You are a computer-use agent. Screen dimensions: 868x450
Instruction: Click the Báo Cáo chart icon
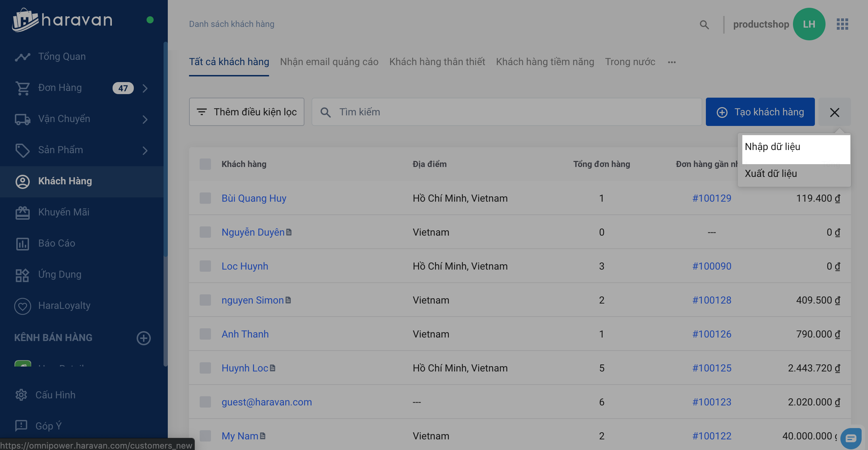click(x=23, y=243)
